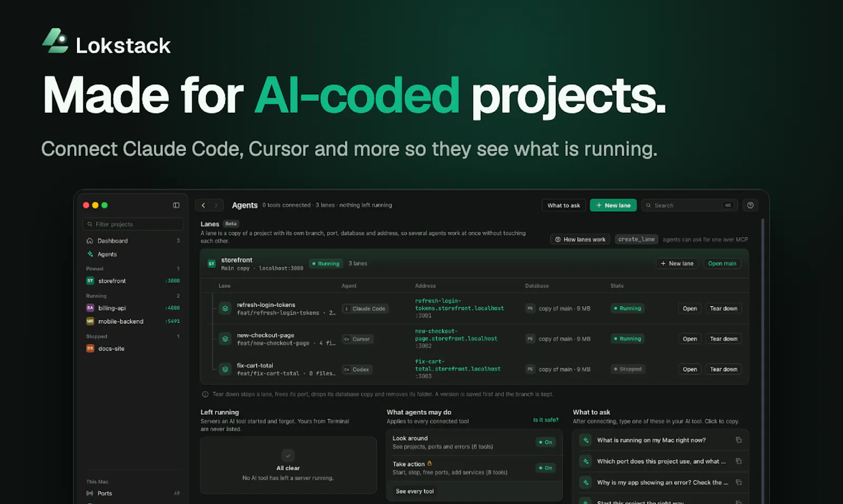843x504 pixels.
Task: Click the Lokstack logo icon
Action: [x=55, y=41]
